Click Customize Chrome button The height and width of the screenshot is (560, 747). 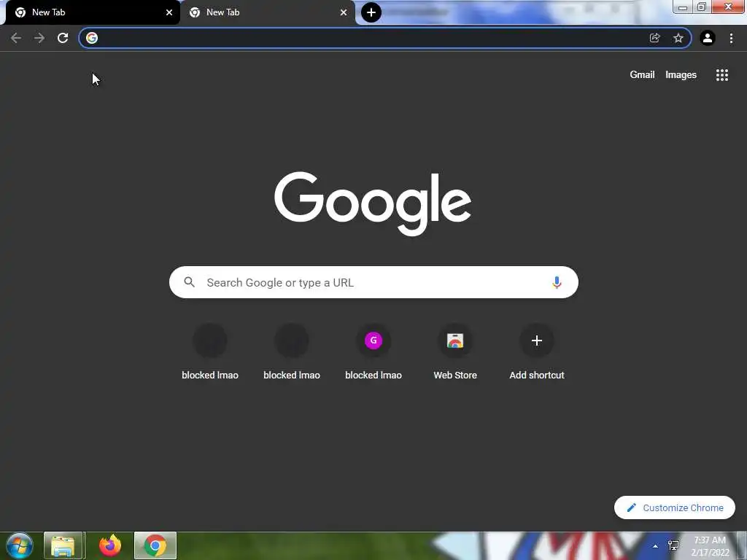(x=675, y=507)
